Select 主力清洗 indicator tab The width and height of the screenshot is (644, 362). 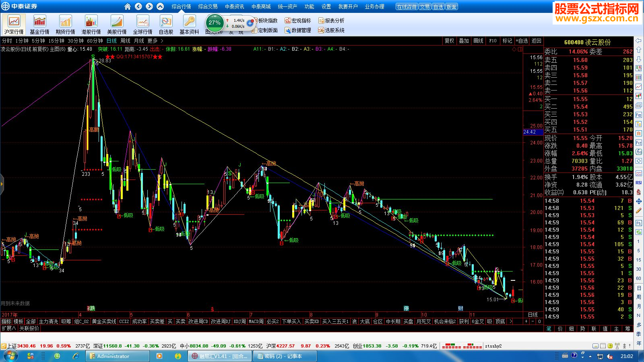pyautogui.click(x=48, y=321)
